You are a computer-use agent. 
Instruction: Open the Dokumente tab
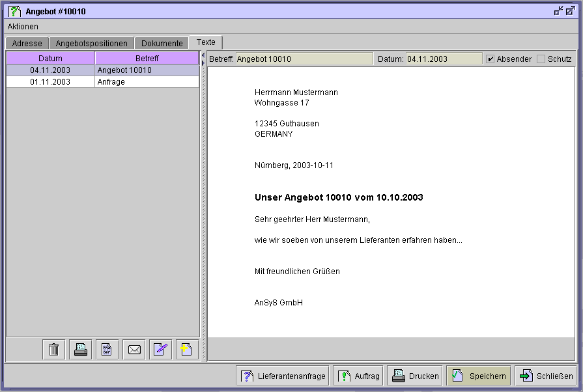(162, 44)
